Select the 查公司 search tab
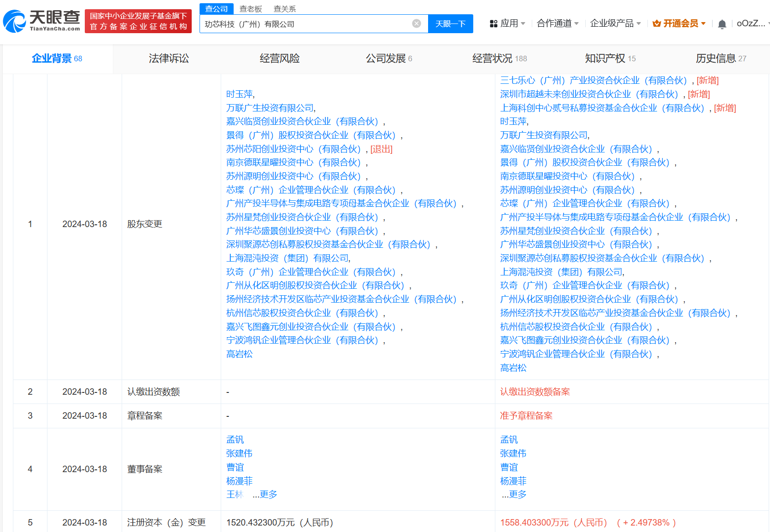Image resolution: width=770 pixels, height=532 pixels. click(217, 9)
